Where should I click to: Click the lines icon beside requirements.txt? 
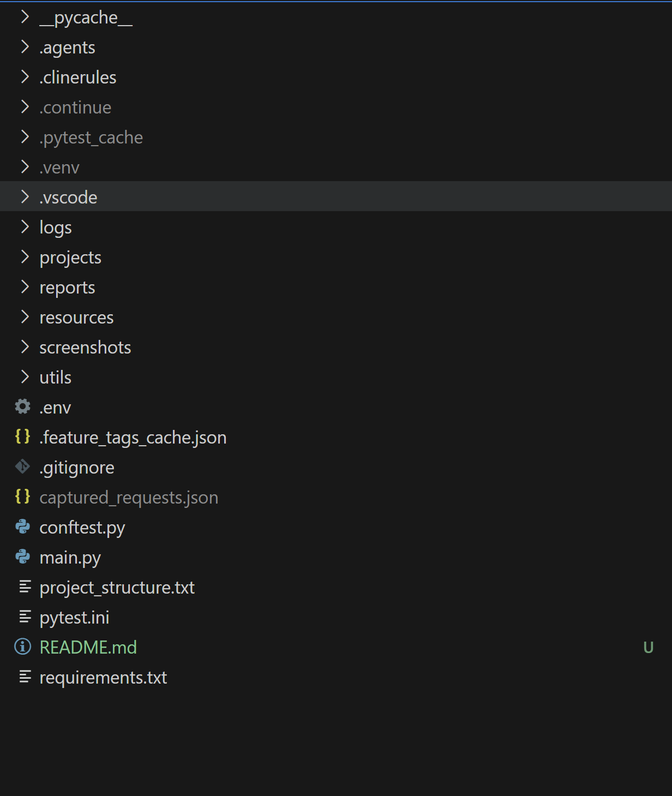pyautogui.click(x=25, y=677)
